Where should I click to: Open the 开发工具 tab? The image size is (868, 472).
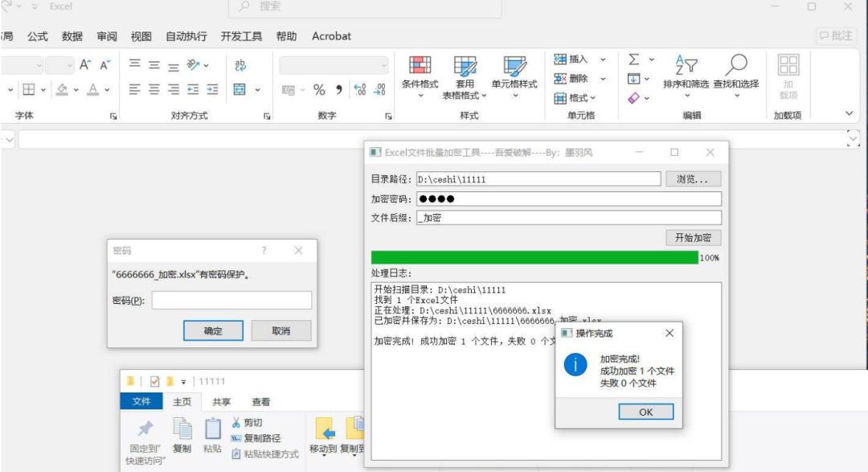point(241,36)
